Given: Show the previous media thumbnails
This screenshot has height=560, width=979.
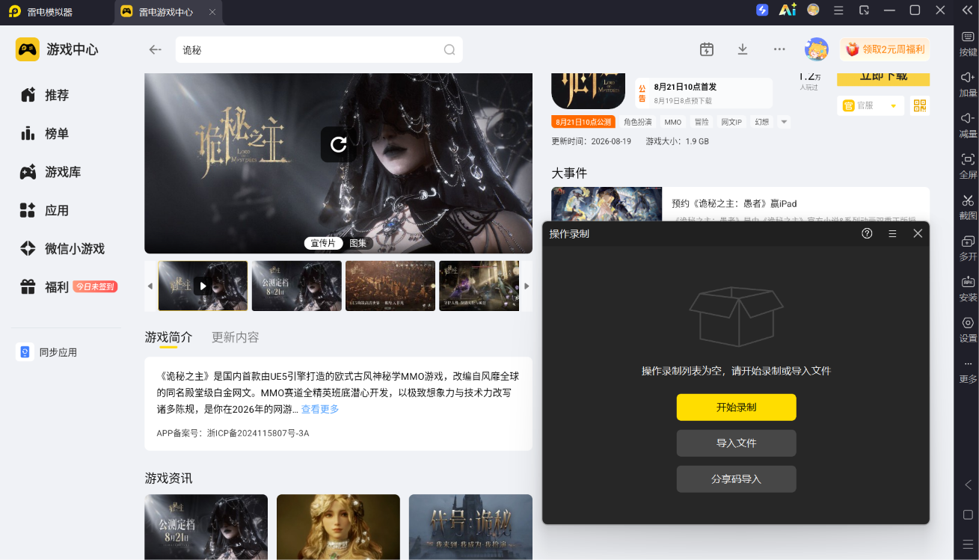Looking at the screenshot, I should (150, 286).
